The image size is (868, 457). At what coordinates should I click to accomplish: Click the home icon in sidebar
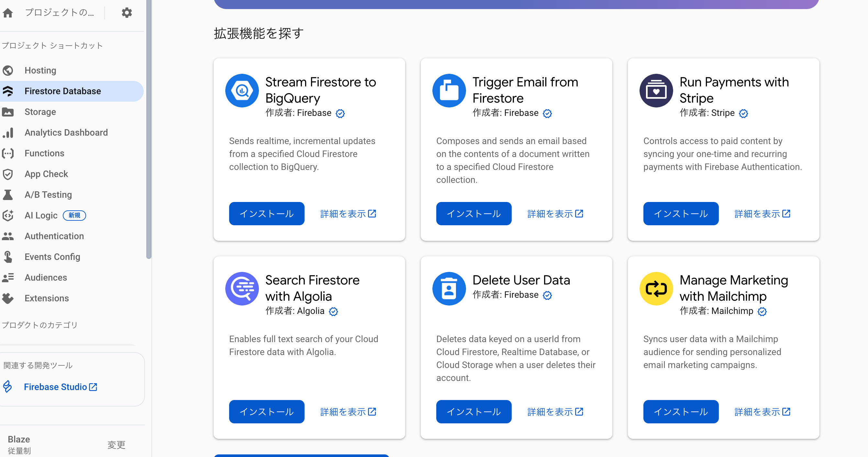tap(8, 13)
